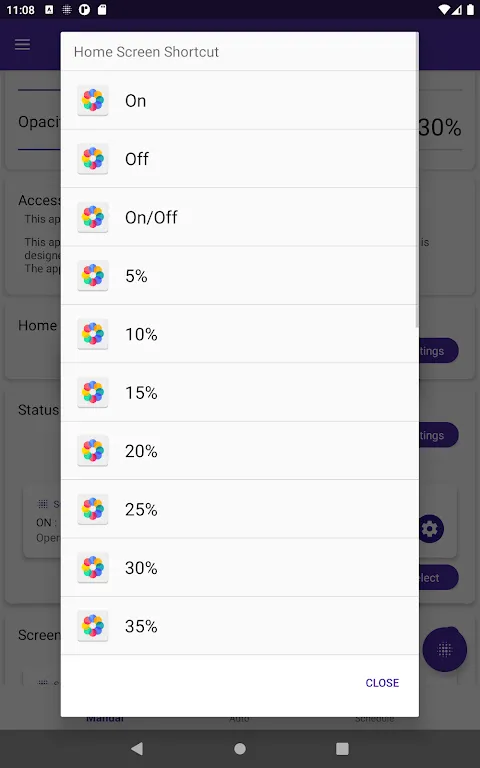Tap the Android home circle button
This screenshot has height=768, width=480.
tap(240, 748)
